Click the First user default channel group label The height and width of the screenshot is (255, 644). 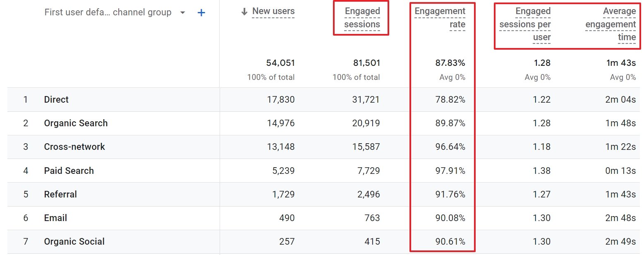tap(108, 12)
